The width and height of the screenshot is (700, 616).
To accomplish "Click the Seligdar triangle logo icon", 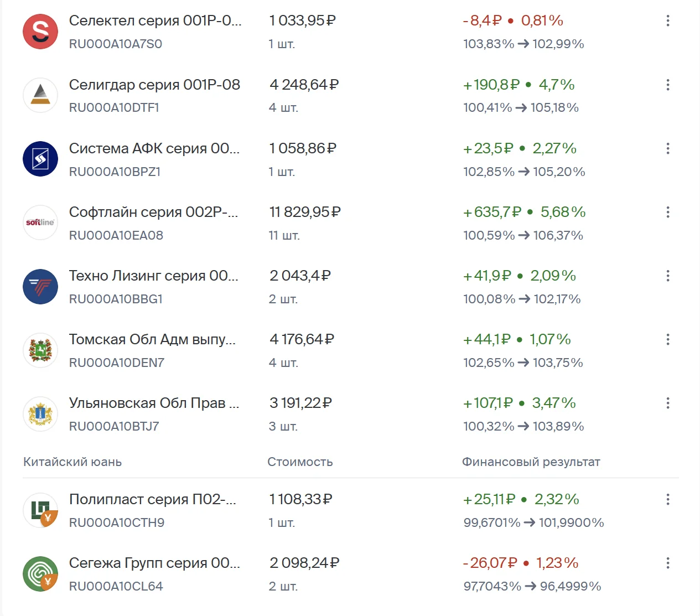I will point(40,95).
